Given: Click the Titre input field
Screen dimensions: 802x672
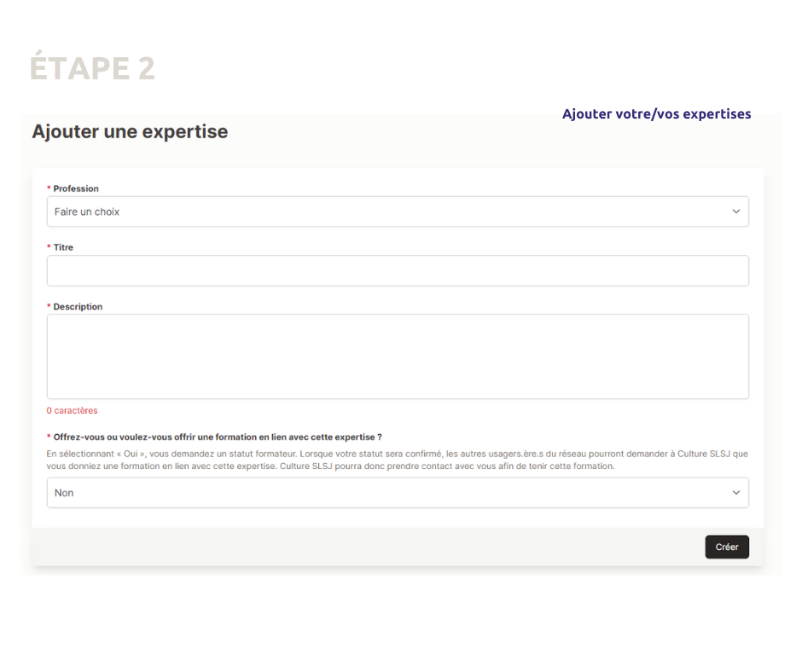Looking at the screenshot, I should point(397,270).
